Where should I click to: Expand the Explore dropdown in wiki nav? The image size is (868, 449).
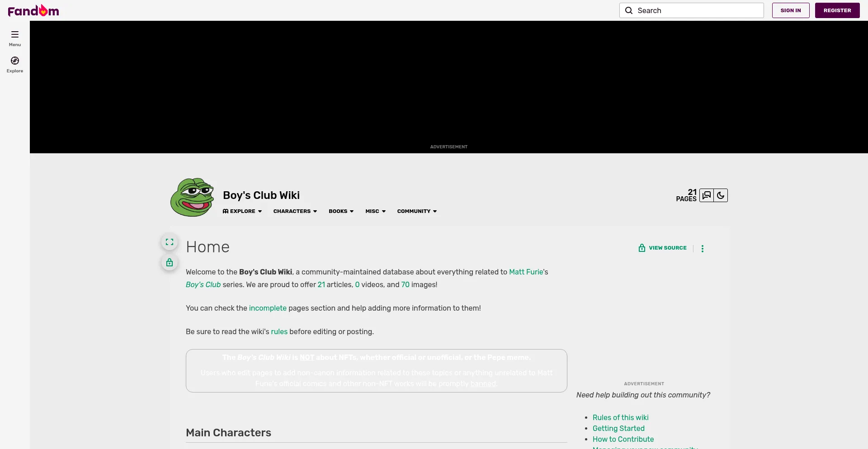tap(242, 211)
